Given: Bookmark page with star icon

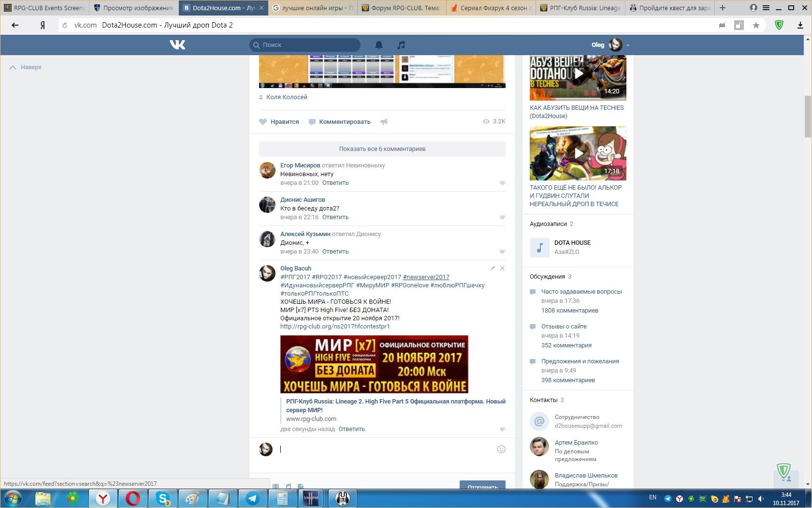Looking at the screenshot, I should 756,25.
